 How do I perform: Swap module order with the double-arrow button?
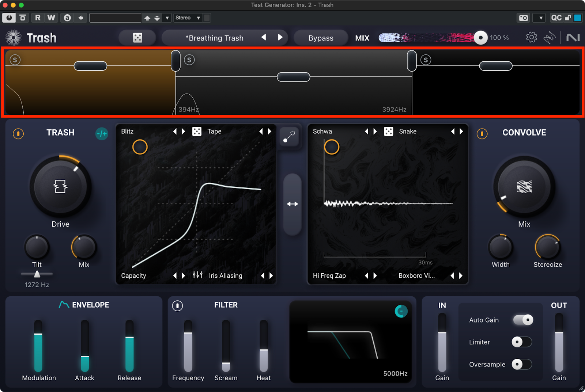coord(292,204)
